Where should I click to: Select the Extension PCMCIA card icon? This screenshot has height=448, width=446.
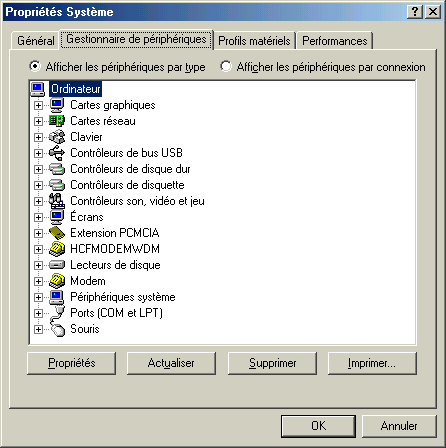(57, 233)
